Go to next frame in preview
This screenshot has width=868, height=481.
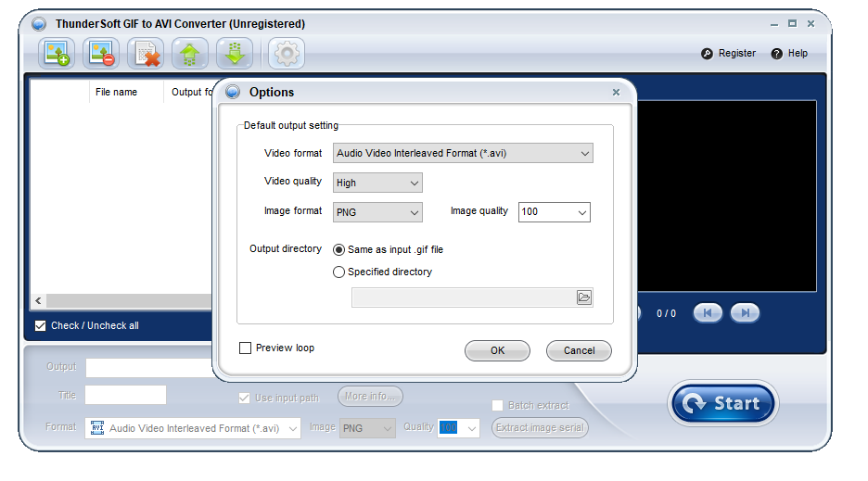[x=745, y=312]
